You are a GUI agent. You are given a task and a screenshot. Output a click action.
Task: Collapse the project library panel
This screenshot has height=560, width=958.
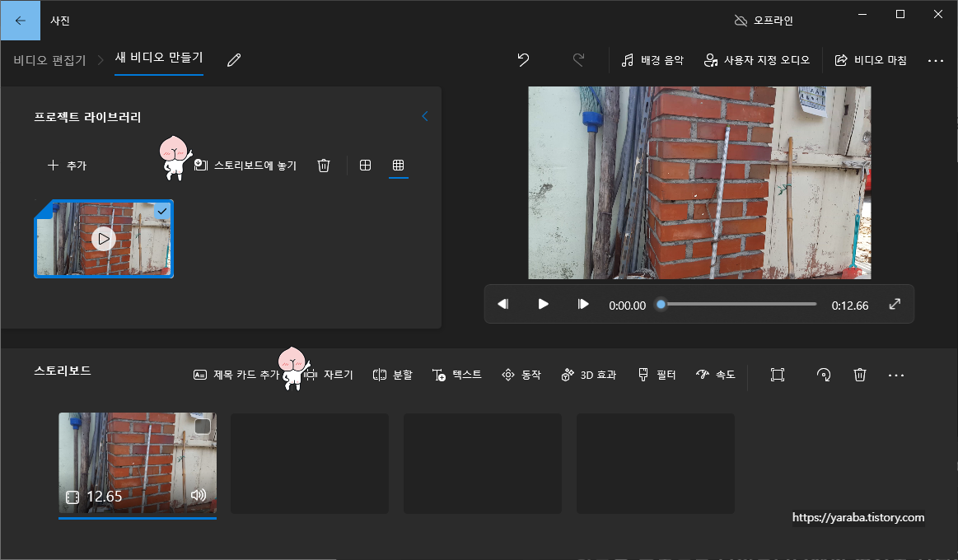click(424, 116)
